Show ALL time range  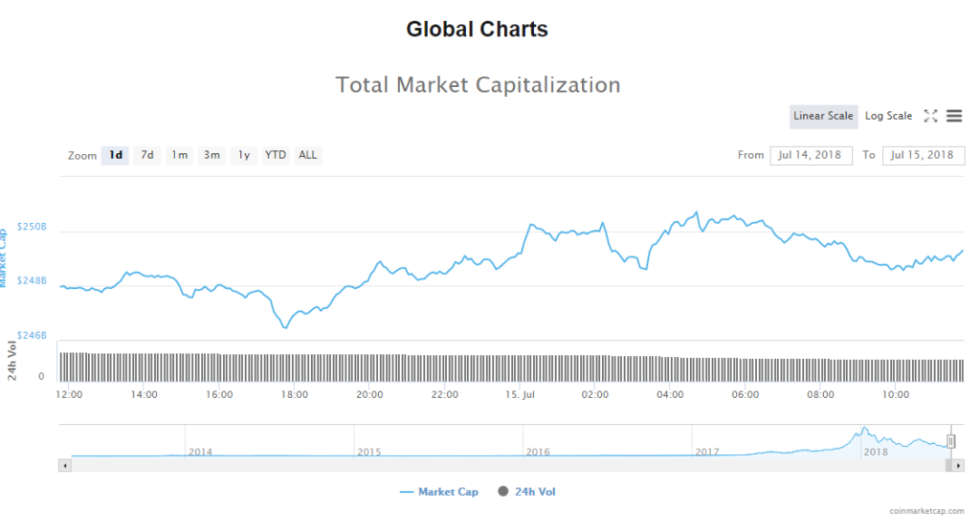[308, 155]
